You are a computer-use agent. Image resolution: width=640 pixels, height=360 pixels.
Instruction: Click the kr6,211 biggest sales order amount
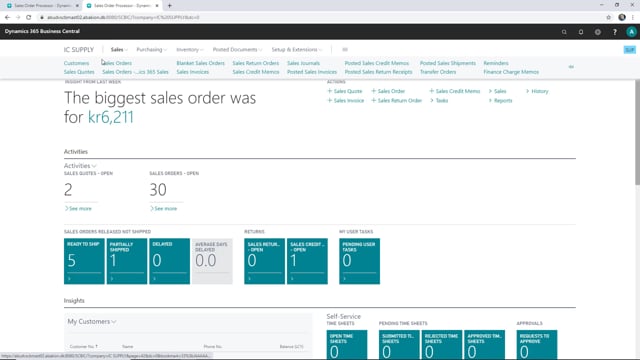(111, 117)
